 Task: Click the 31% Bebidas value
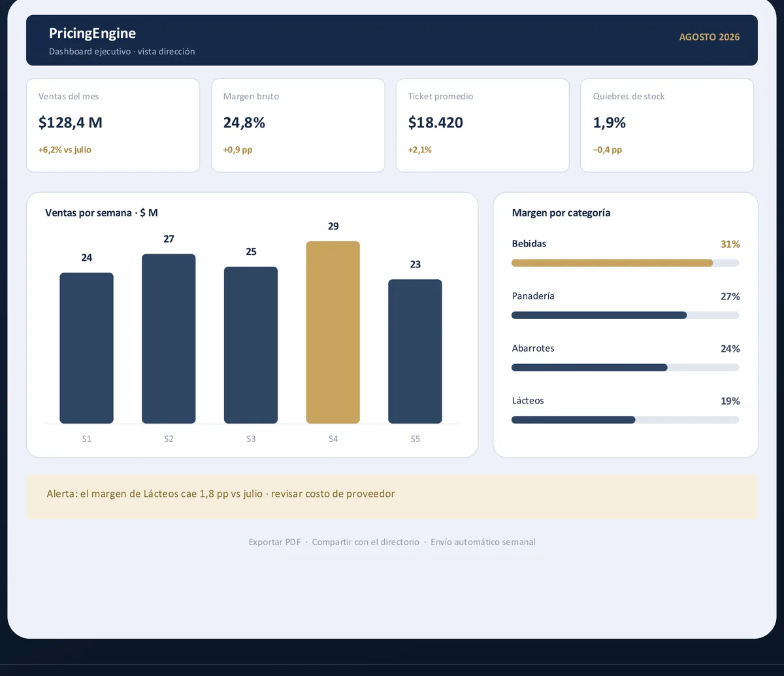point(730,244)
